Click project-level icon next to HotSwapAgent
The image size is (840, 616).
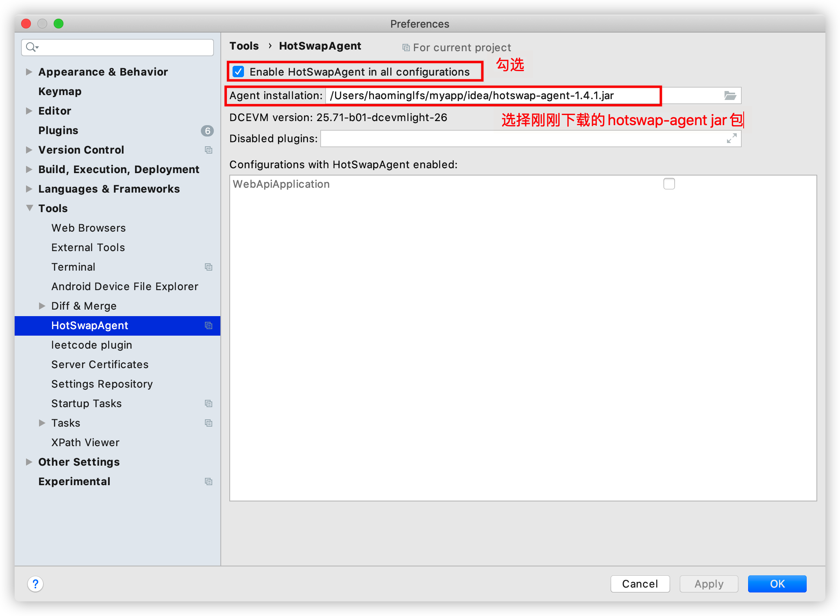pyautogui.click(x=209, y=325)
